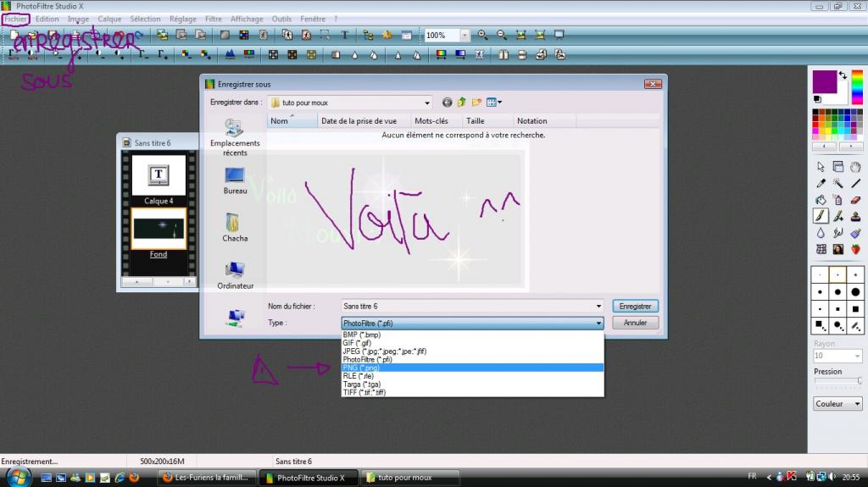Switch to tuto pour moux taskbar window
This screenshot has height=487, width=868.
(x=409, y=478)
